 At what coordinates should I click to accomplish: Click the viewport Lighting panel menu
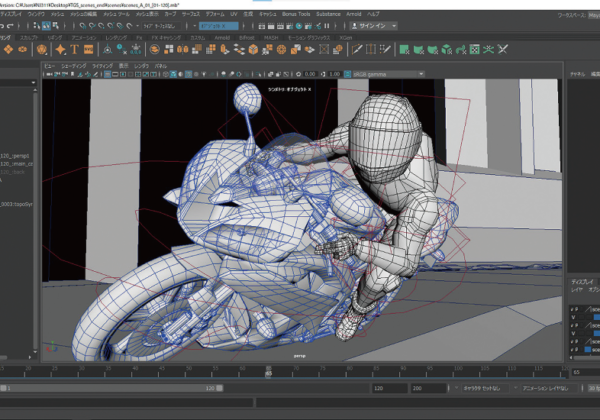click(103, 65)
